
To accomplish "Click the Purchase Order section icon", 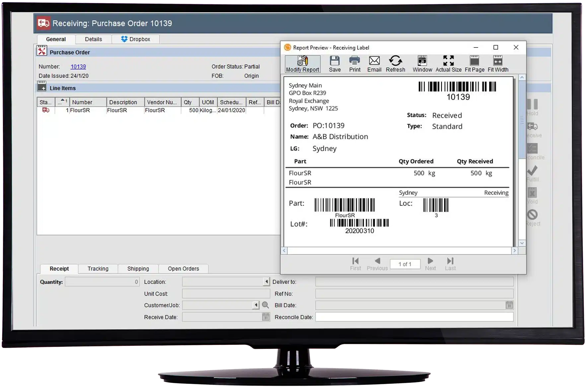I will [42, 51].
